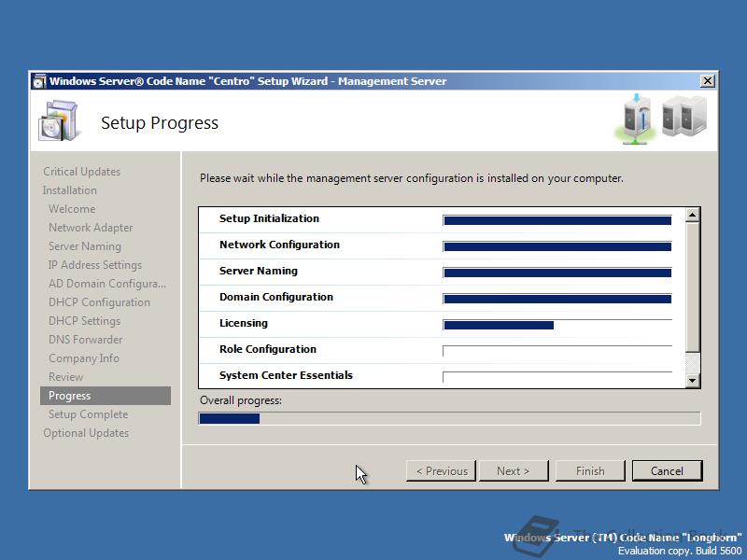Click the setup wizard title bar icon
Screen dimensions: 747x560
tap(39, 81)
